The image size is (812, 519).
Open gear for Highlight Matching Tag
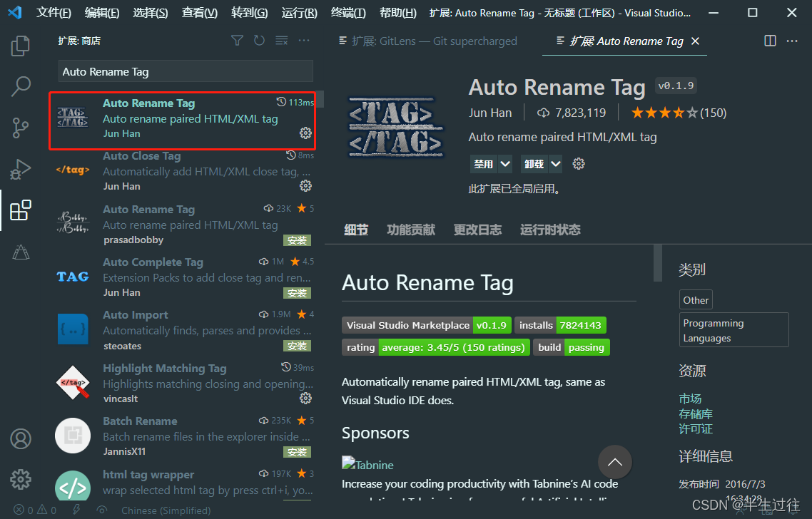[305, 399]
